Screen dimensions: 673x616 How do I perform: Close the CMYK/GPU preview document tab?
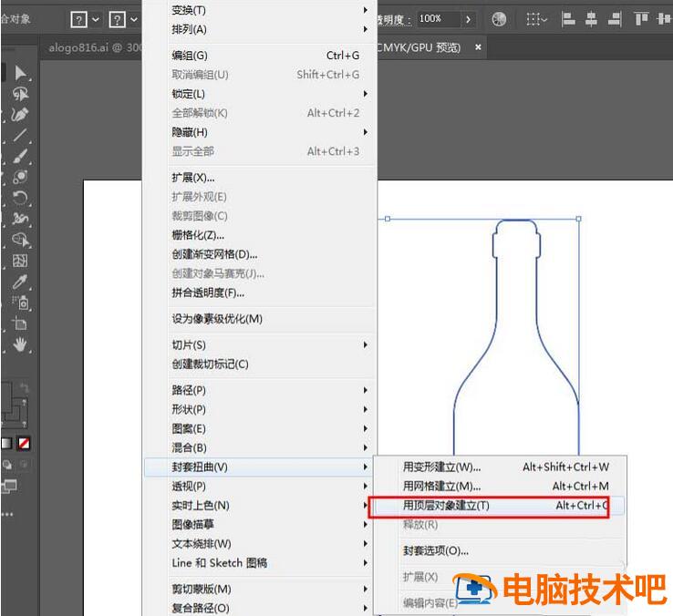(x=478, y=47)
